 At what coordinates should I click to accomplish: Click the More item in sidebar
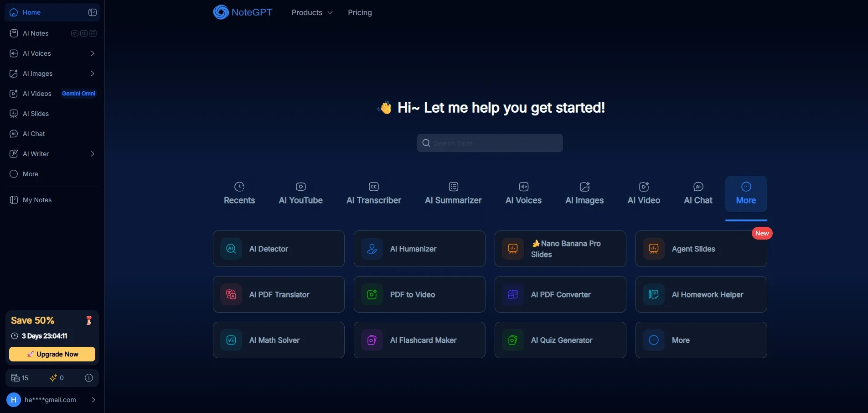[52, 174]
